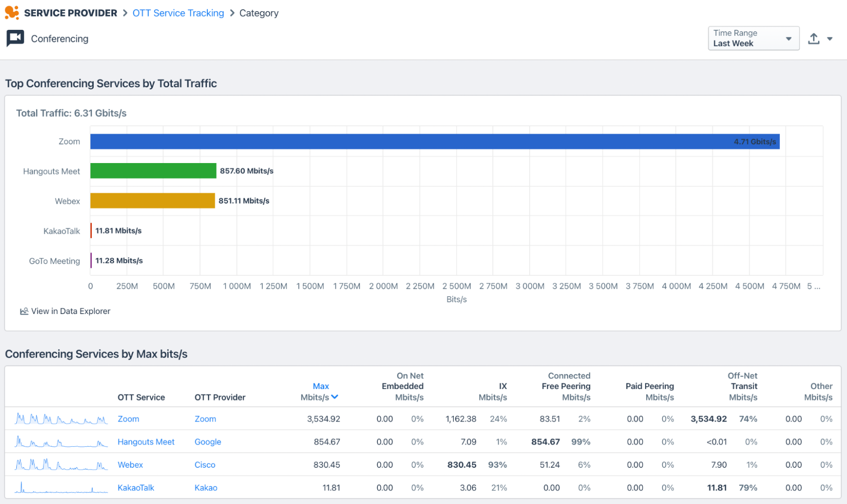Click Webex IX value 830.45
847x504 pixels.
point(462,464)
